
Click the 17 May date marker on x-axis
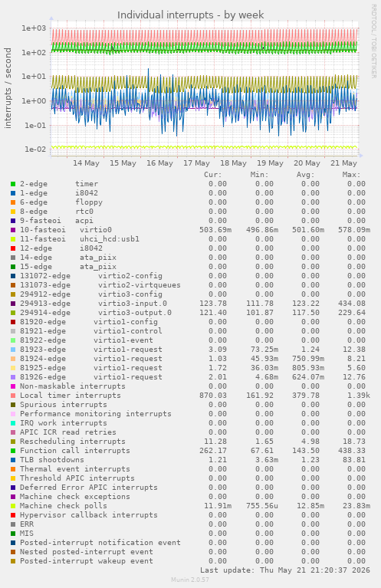[196, 163]
